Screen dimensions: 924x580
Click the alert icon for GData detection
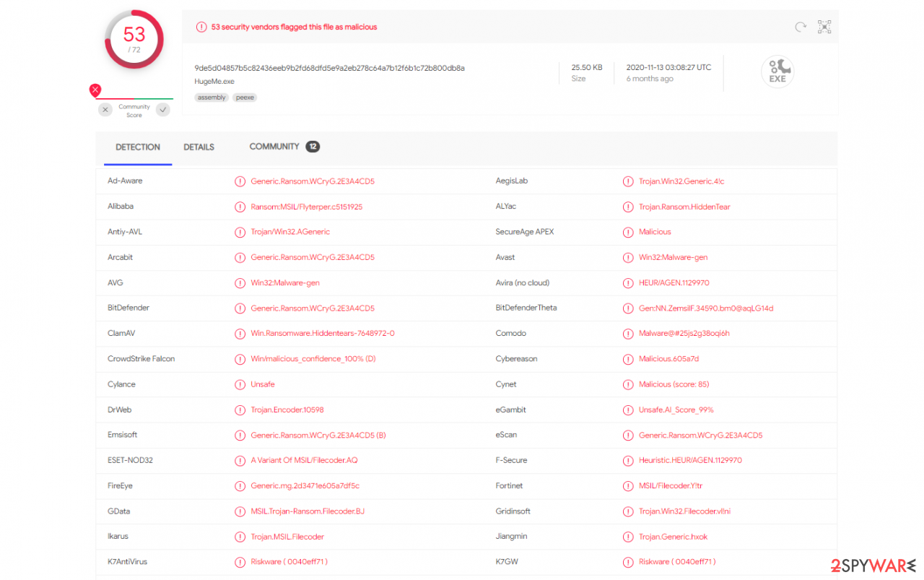pyautogui.click(x=240, y=511)
